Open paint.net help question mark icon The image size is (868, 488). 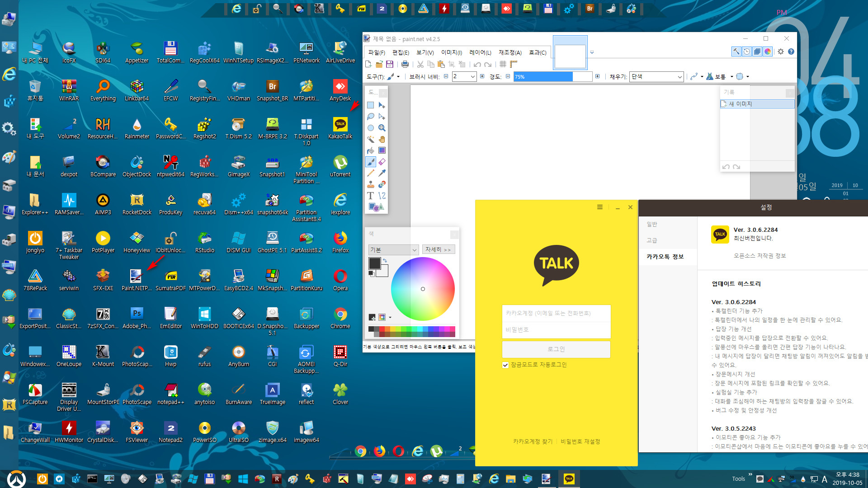(x=791, y=52)
